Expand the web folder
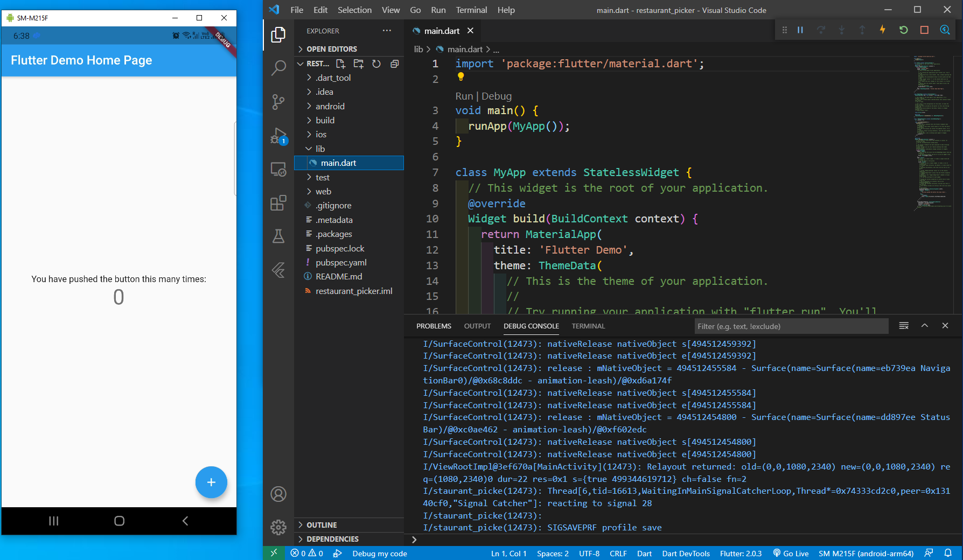This screenshot has height=560, width=963. (349, 191)
